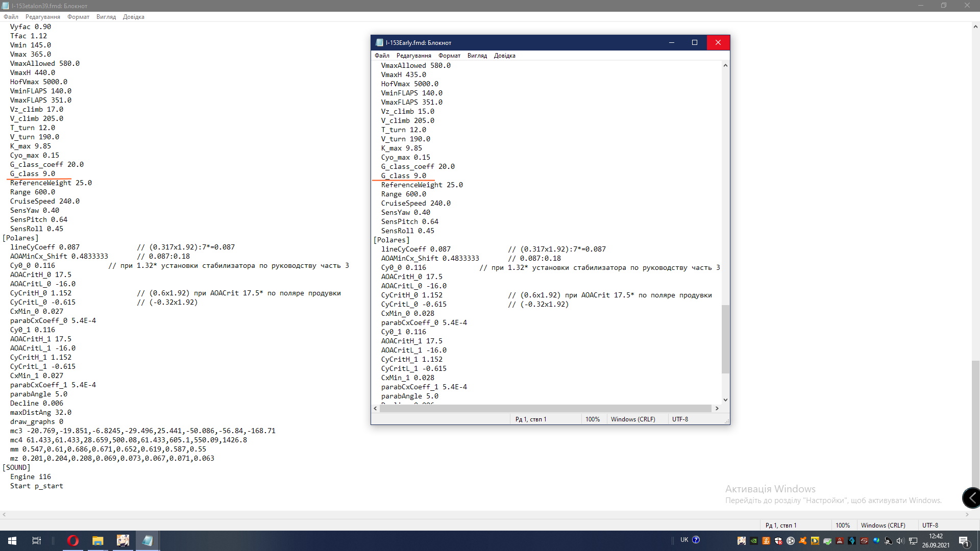The width and height of the screenshot is (980, 551).
Task: Open Редагування menu in I-153etalon39 window
Action: tap(43, 17)
